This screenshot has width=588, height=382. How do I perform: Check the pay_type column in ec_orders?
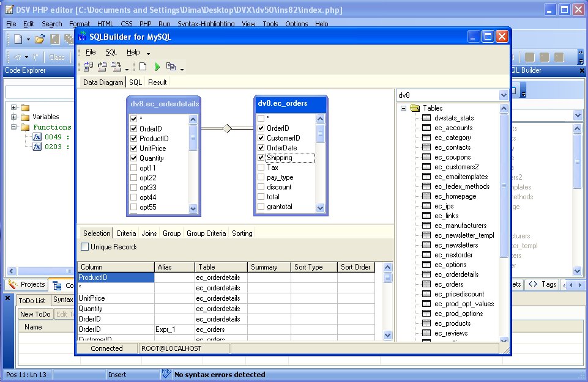pyautogui.click(x=261, y=177)
